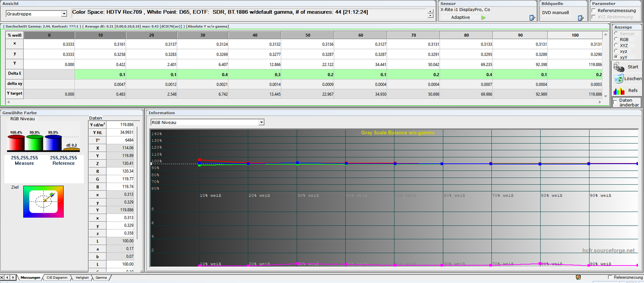The width and height of the screenshot is (644, 283).
Task: Open the Refs color bars button
Action: pyautogui.click(x=627, y=91)
